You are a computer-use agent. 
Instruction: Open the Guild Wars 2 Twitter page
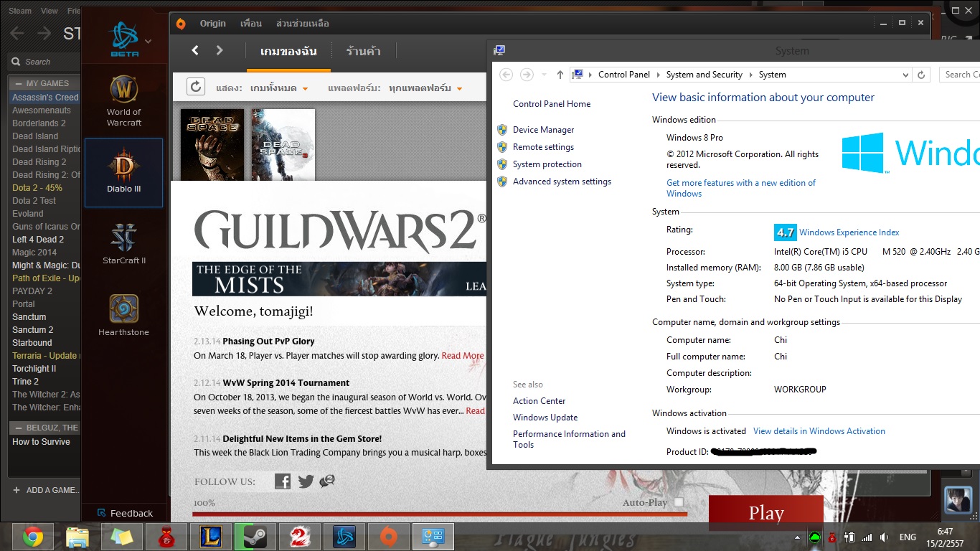(x=306, y=481)
